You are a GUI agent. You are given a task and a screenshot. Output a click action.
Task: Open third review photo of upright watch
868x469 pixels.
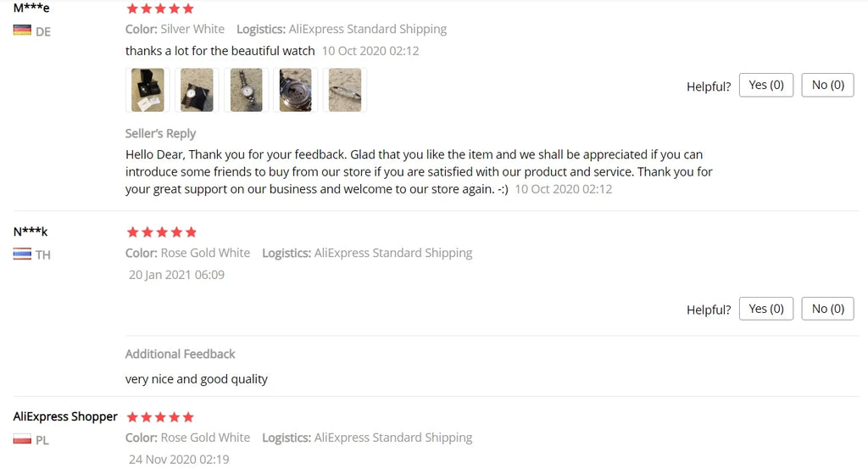246,90
